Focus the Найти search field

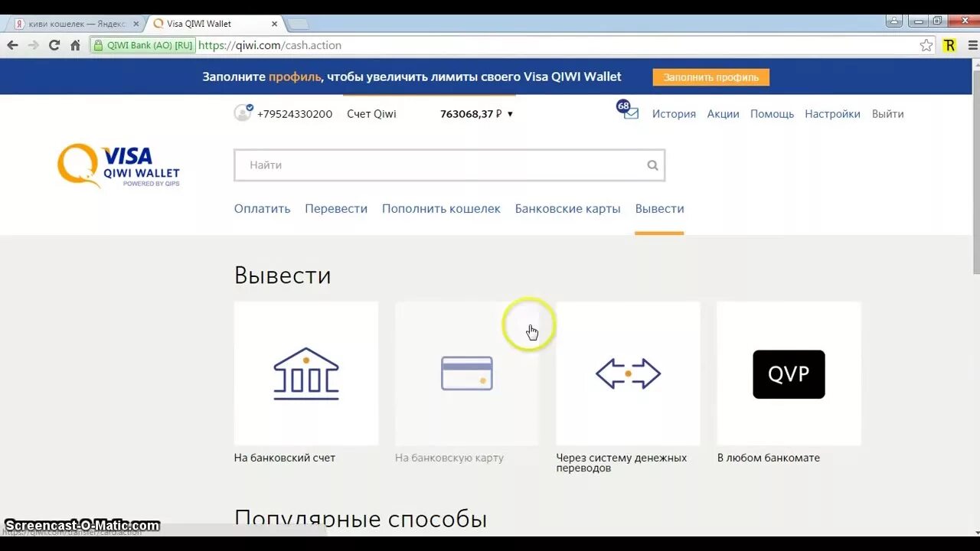449,165
